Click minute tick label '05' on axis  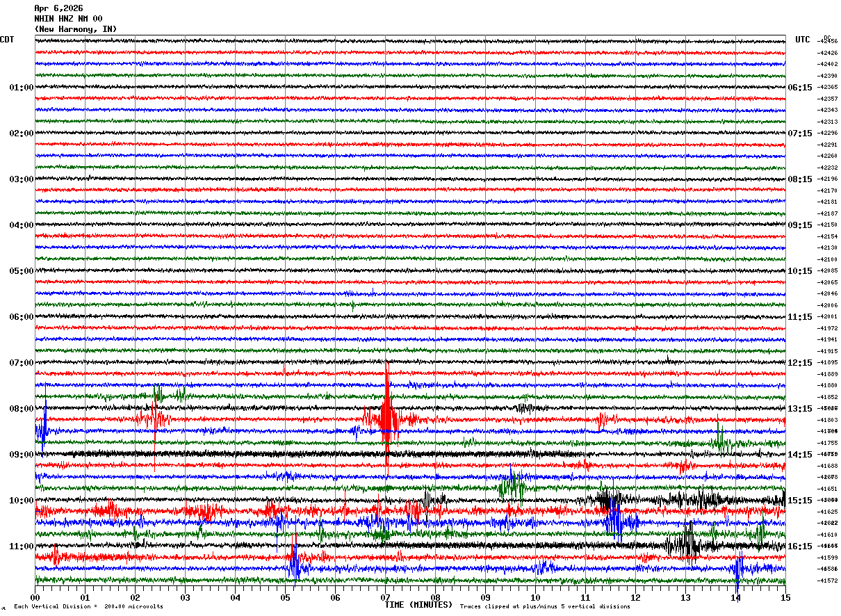click(x=285, y=597)
